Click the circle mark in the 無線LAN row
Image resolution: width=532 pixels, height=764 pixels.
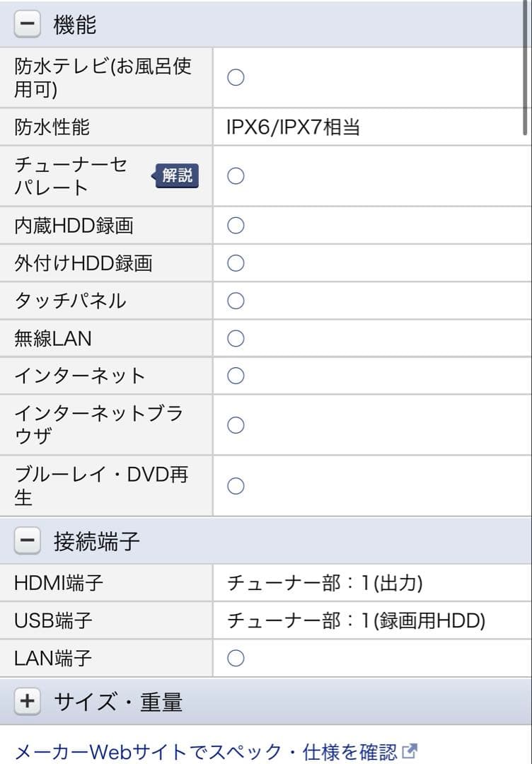tap(235, 338)
